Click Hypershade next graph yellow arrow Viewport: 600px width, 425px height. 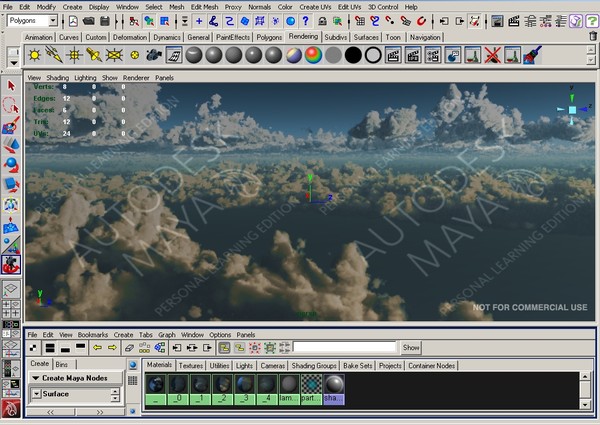point(112,348)
